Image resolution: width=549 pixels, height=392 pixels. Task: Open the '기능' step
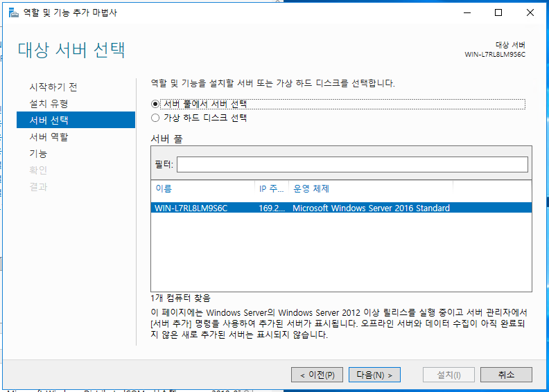[38, 154]
